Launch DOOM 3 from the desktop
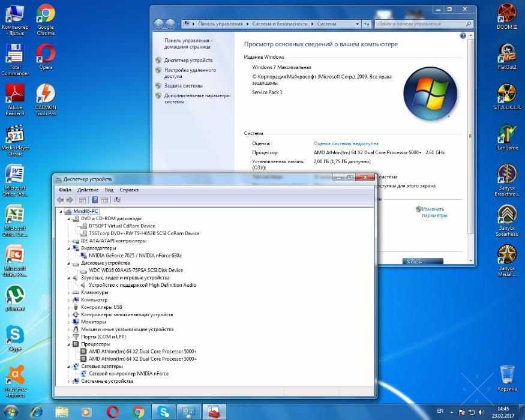Screen dimensions: 525x420 [x=507, y=16]
